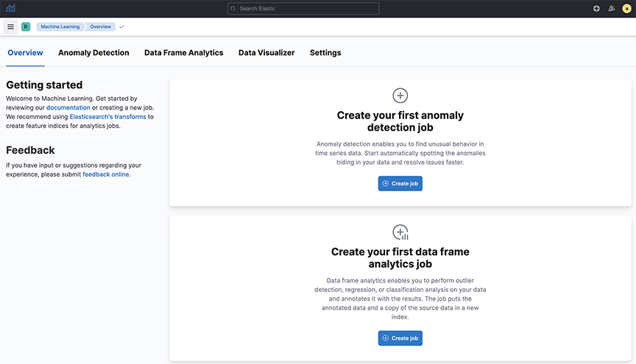The image size is (636, 364).
Task: Open the yellow user account avatar
Action: tap(626, 9)
